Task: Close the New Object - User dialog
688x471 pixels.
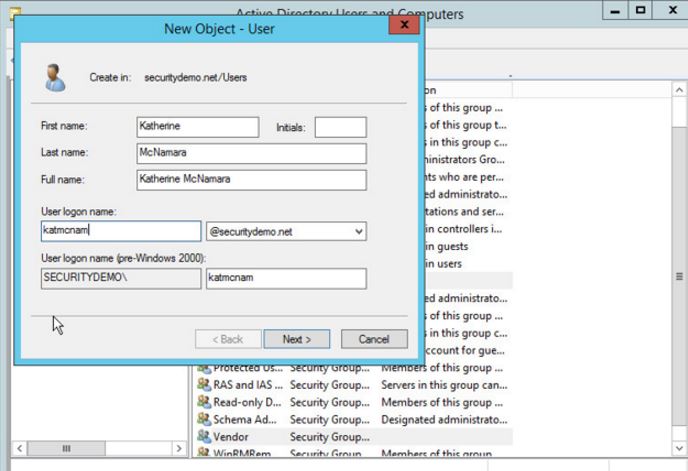Action: tap(404, 25)
